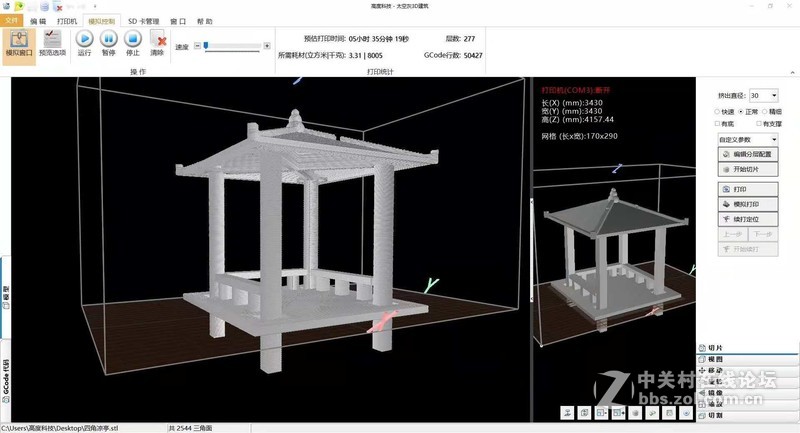
Task: Enable the 有支撑 support checkbox
Action: coord(757,124)
